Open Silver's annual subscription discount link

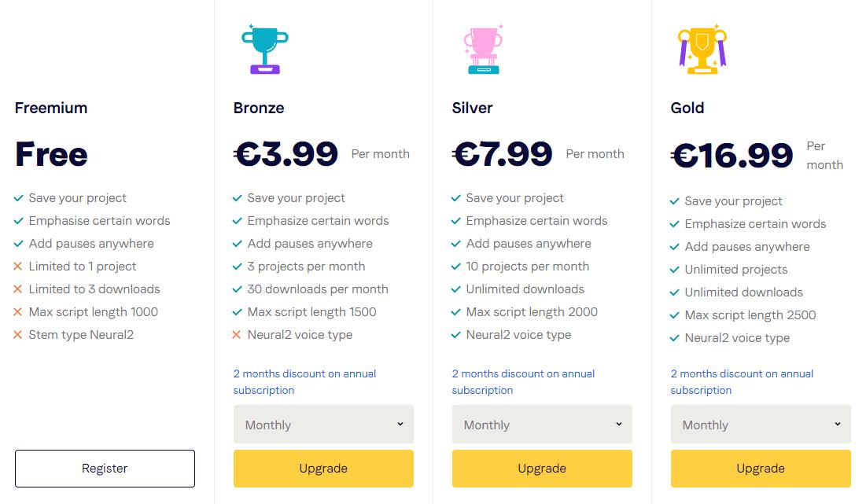(x=523, y=381)
